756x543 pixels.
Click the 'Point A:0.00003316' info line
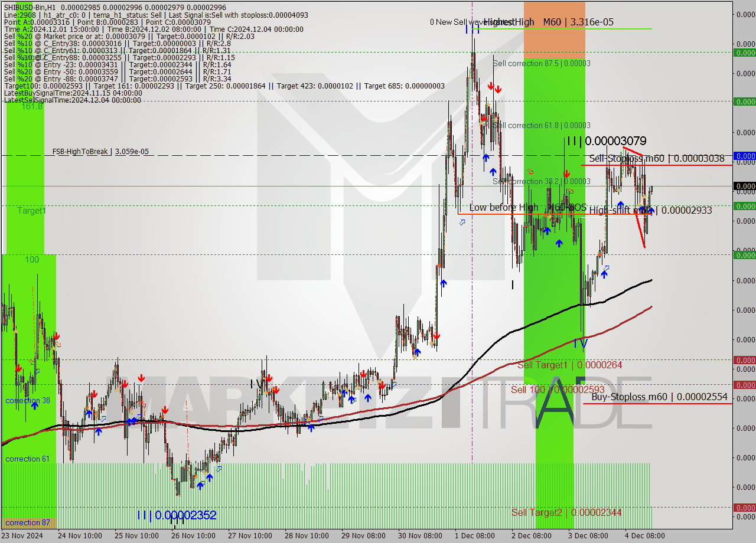point(107,22)
